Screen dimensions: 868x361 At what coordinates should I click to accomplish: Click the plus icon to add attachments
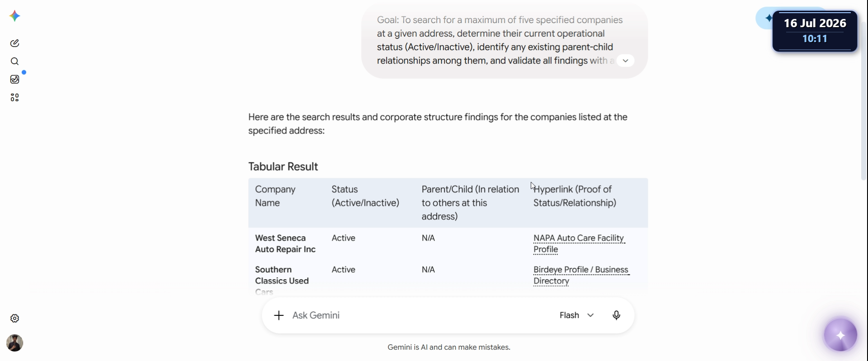[279, 315]
